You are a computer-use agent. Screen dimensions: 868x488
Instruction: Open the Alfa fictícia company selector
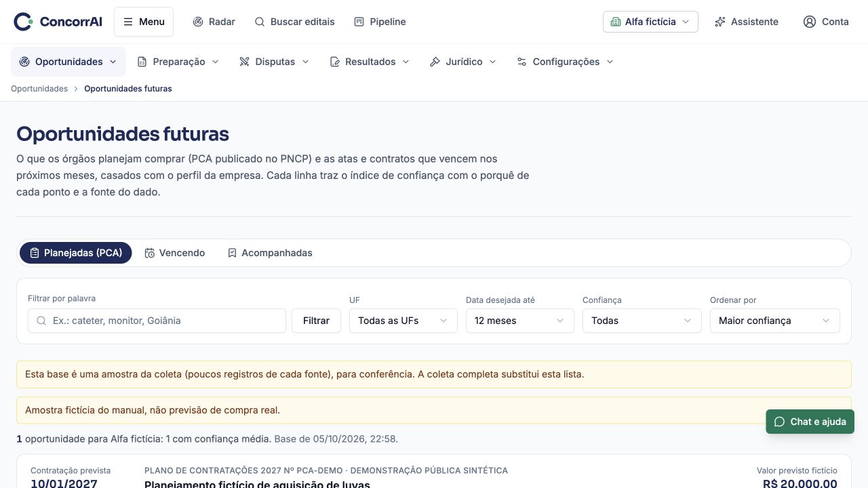pyautogui.click(x=650, y=22)
